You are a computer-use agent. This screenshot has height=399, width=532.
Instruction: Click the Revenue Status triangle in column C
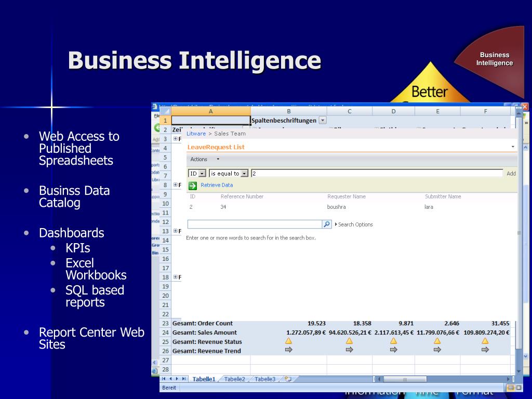pyautogui.click(x=349, y=341)
